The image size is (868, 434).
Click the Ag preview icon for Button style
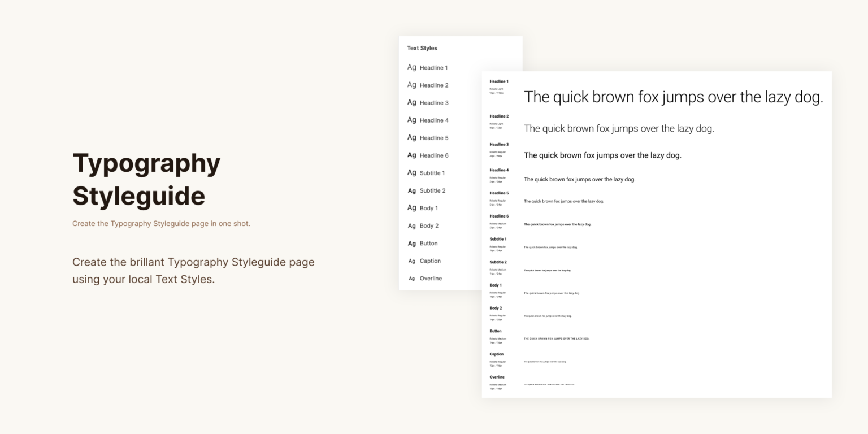(x=411, y=243)
